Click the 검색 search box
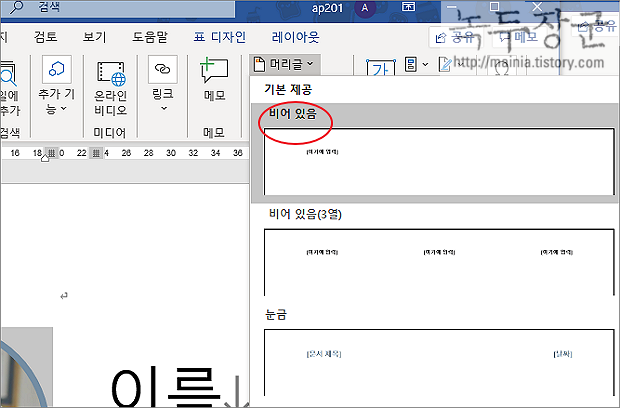 pyautogui.click(x=118, y=9)
